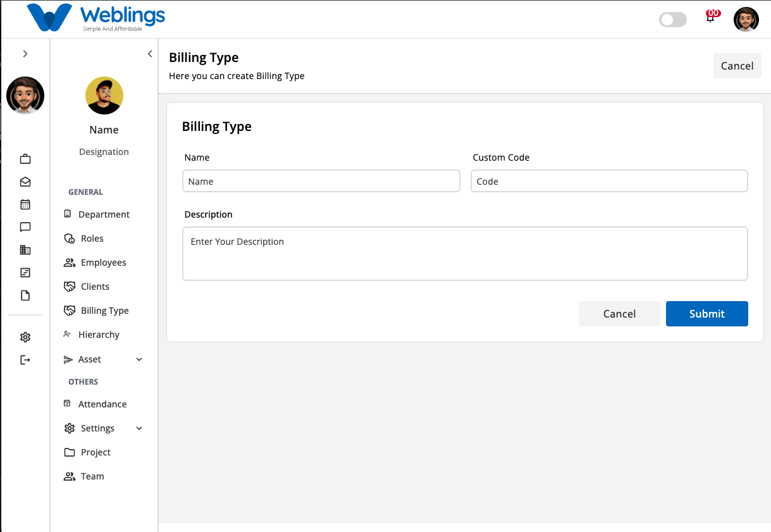Open the calendar icon in left rail
The width and height of the screenshot is (771, 532).
pyautogui.click(x=25, y=204)
